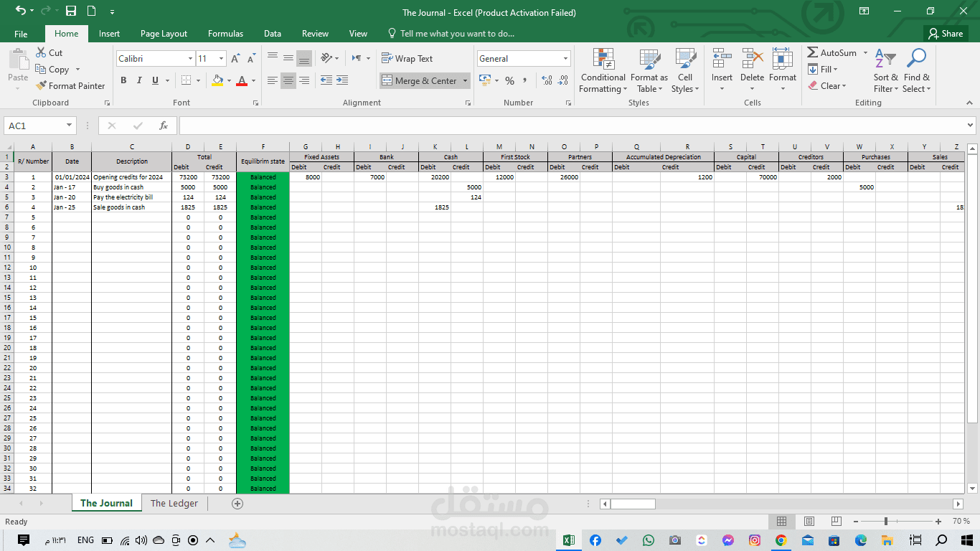
Task: Apply Comma Style format
Action: tap(525, 80)
